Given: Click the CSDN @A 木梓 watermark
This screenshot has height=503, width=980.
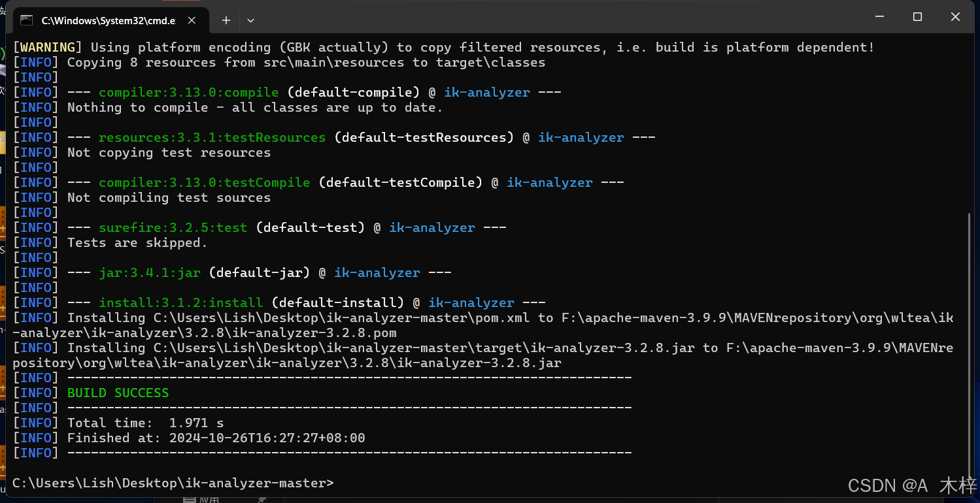Looking at the screenshot, I should [x=908, y=485].
